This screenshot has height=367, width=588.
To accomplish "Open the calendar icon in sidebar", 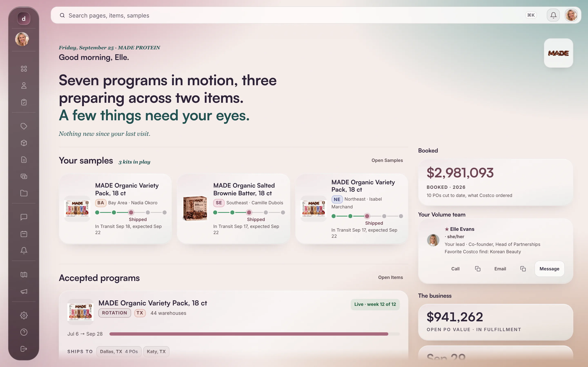I will coord(24,234).
